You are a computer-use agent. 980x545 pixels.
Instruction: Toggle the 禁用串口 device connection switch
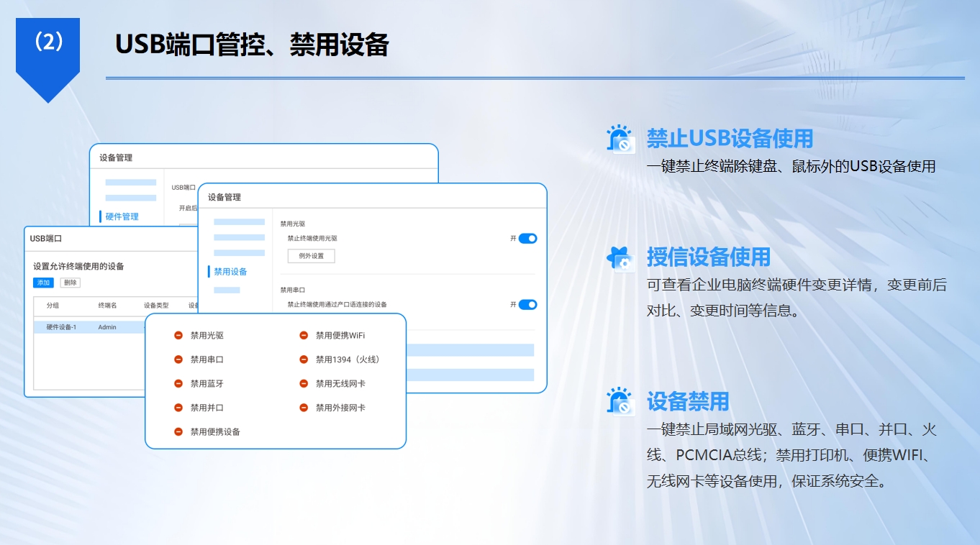[527, 305]
